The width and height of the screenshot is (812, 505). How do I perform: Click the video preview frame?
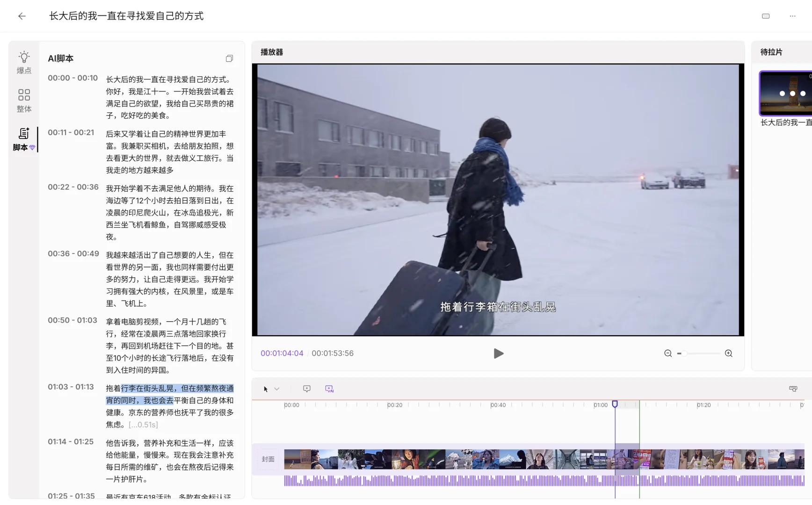coord(498,200)
